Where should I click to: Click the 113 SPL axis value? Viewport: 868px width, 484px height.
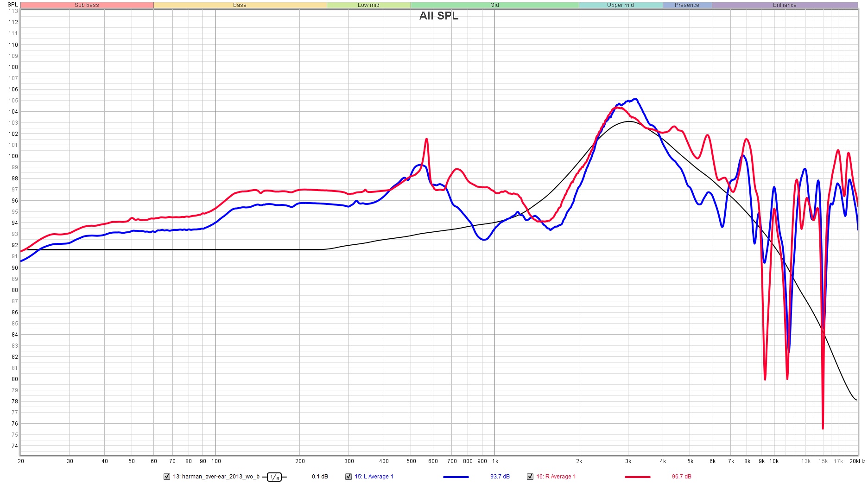pyautogui.click(x=13, y=11)
